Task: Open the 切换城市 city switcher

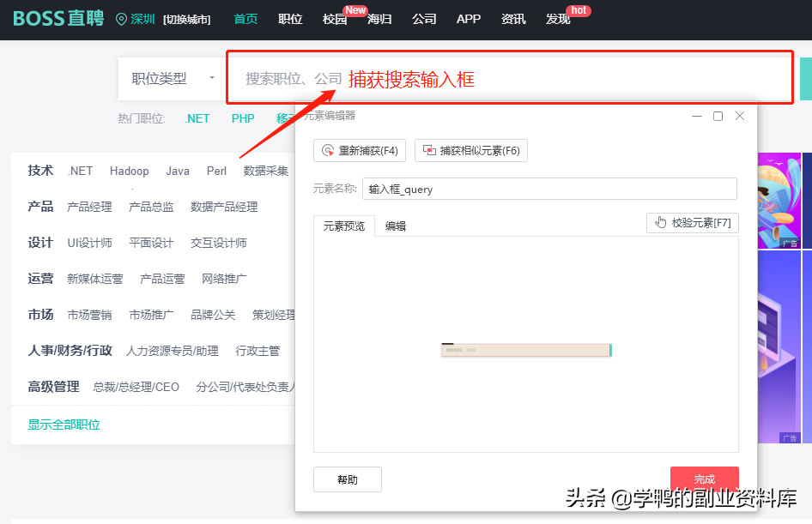Action: [187, 20]
